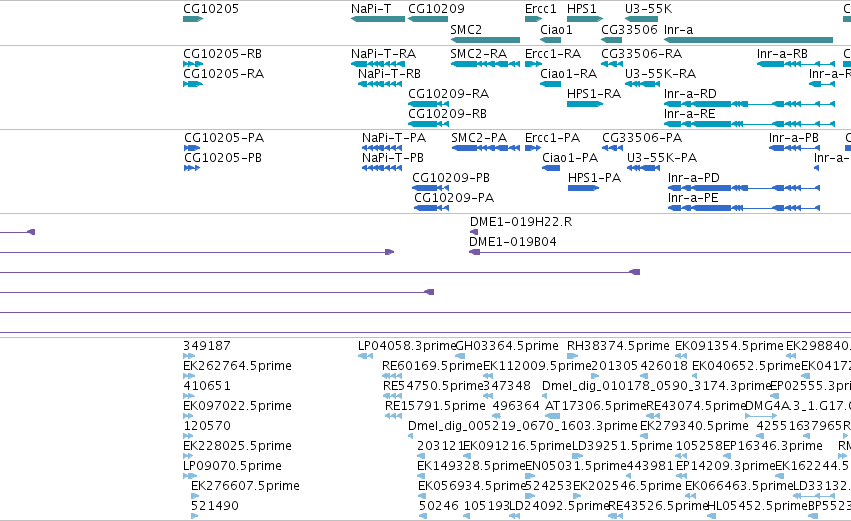Select the EK097022.5prime EST label
The width and height of the screenshot is (851, 521).
coord(237,406)
